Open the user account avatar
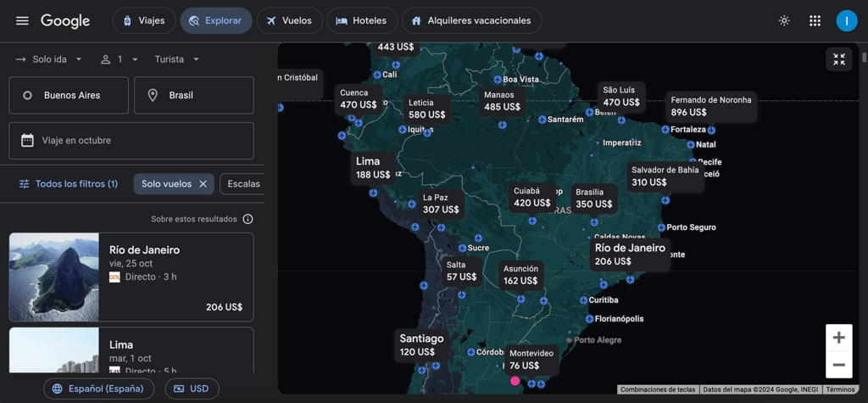Screen dimensions: 868x403 (x=847, y=20)
